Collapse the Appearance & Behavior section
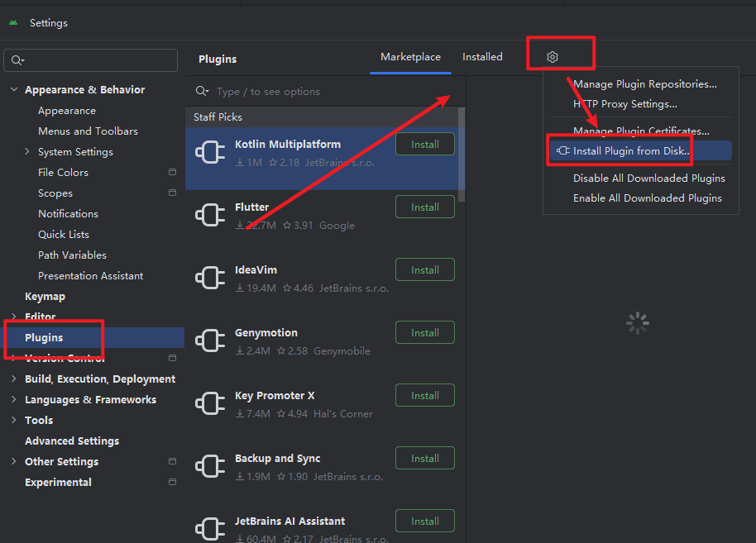The height and width of the screenshot is (543, 756). (x=14, y=90)
